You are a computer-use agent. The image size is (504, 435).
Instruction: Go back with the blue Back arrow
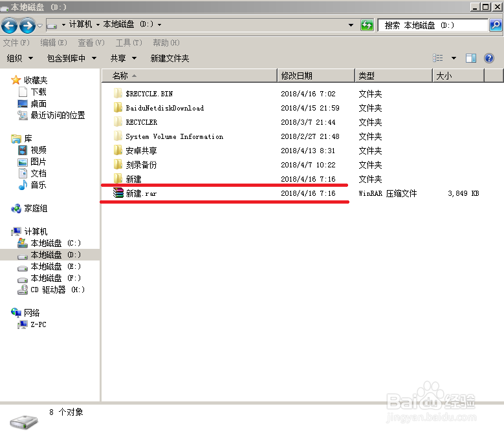click(9, 25)
